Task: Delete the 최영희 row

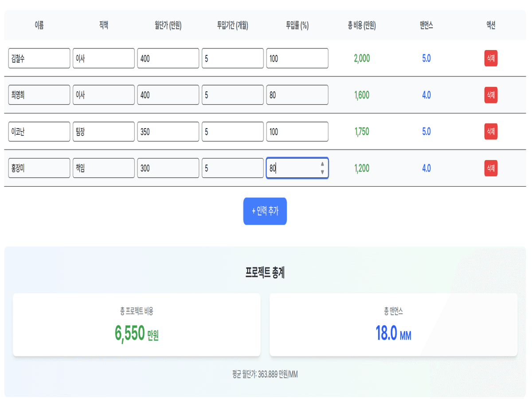Action: (x=490, y=95)
